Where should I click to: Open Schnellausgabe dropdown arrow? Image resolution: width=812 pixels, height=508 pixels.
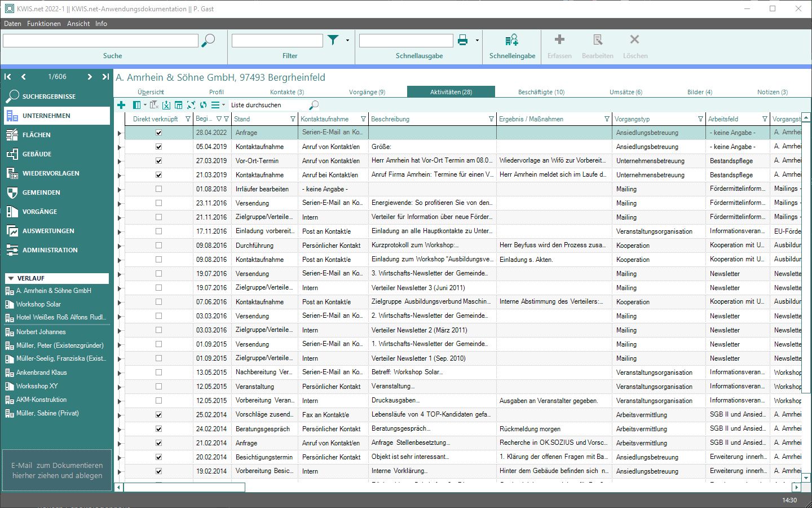tap(477, 41)
